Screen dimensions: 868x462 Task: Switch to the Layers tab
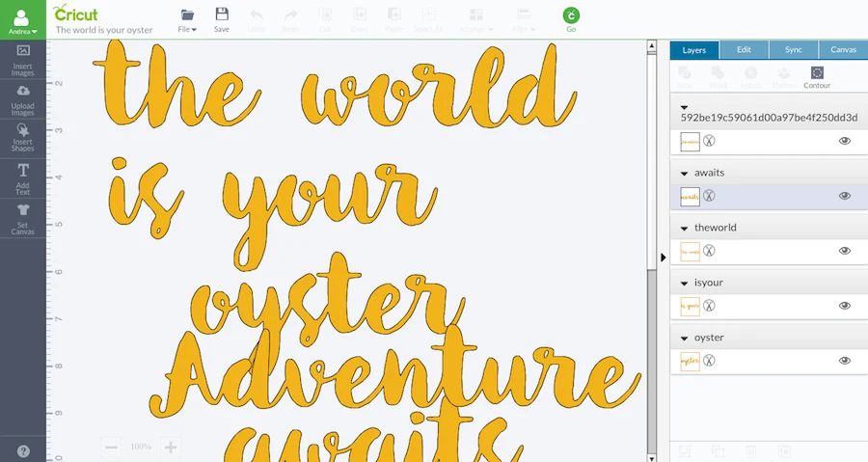[x=694, y=50]
